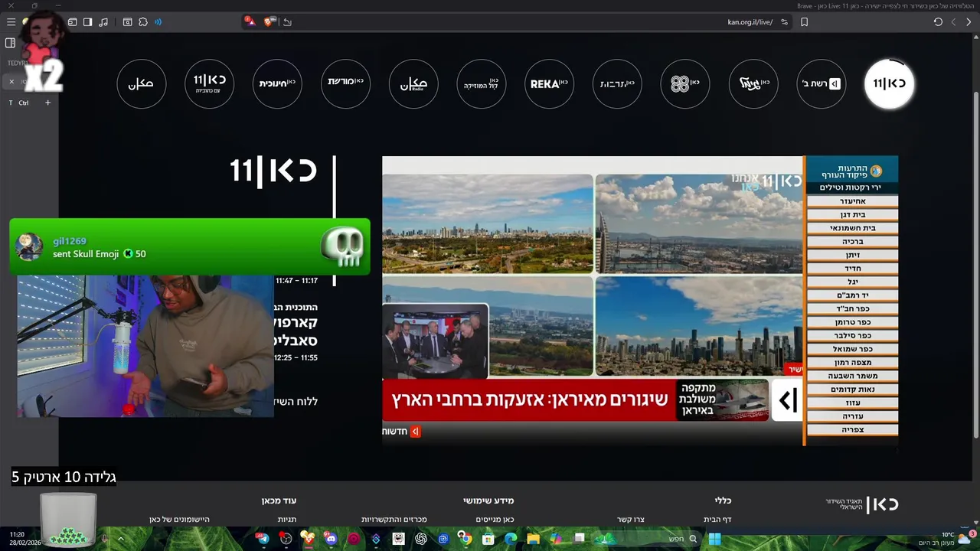Viewport: 980px width, 551px height.
Task: Expand the system tray hidden icons chevron
Action: coord(121,539)
